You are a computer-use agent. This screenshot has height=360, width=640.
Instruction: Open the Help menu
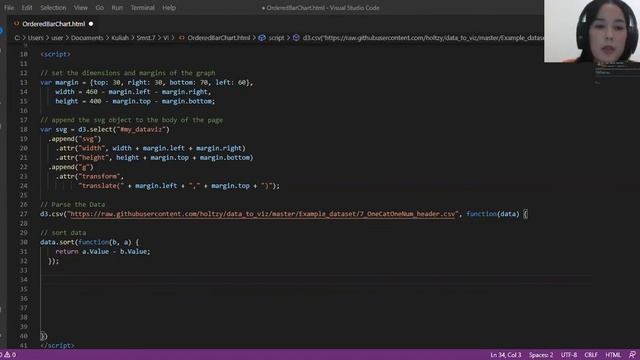[x=169, y=8]
